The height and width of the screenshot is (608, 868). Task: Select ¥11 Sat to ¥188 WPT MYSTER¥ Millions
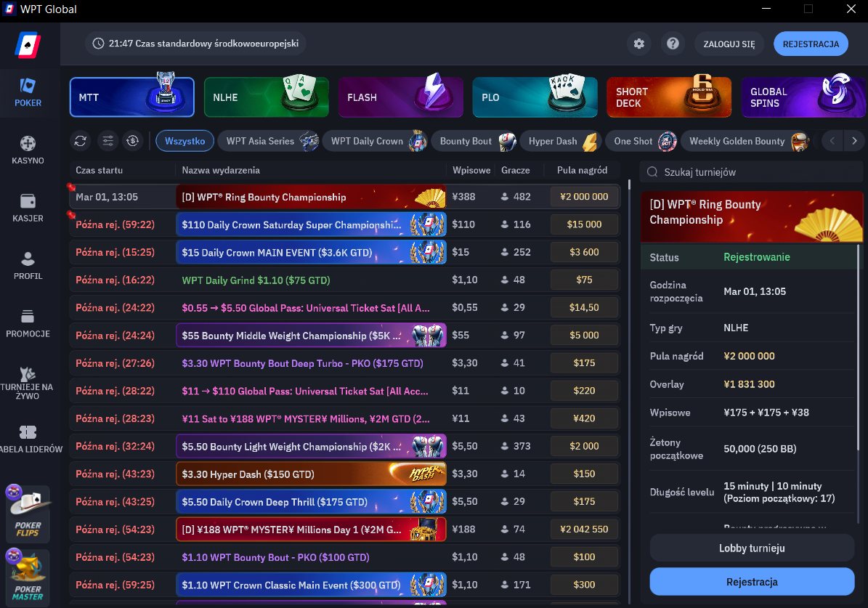[x=344, y=418]
